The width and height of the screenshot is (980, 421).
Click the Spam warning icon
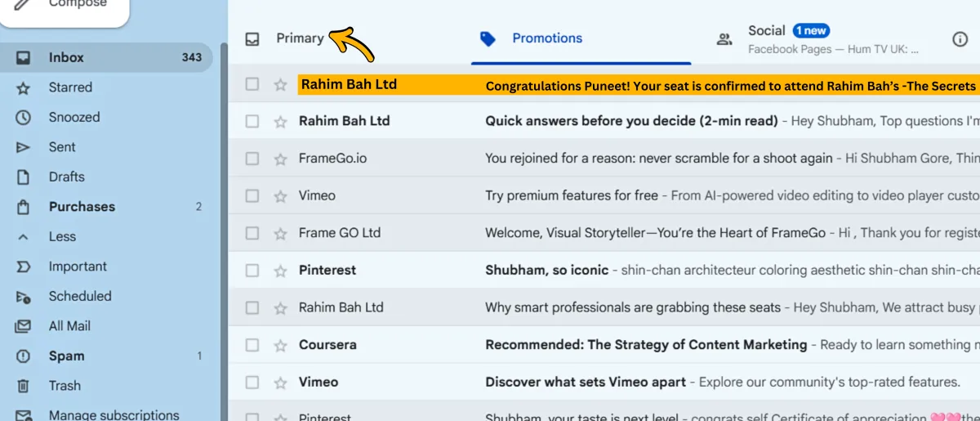pos(24,356)
